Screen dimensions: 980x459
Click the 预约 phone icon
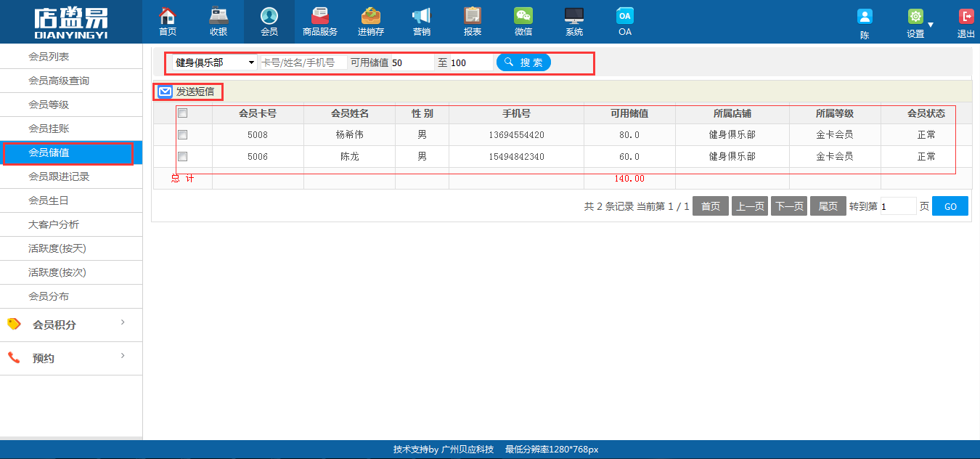click(x=14, y=357)
